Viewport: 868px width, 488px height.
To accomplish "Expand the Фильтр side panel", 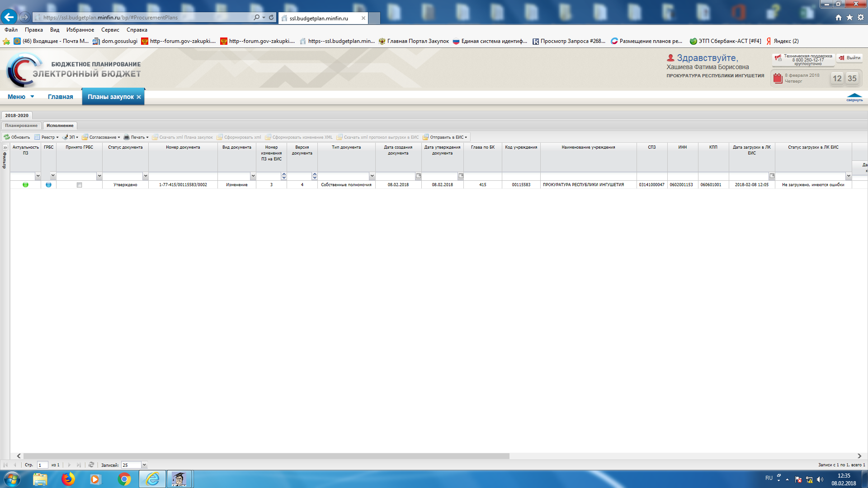I will [5, 147].
